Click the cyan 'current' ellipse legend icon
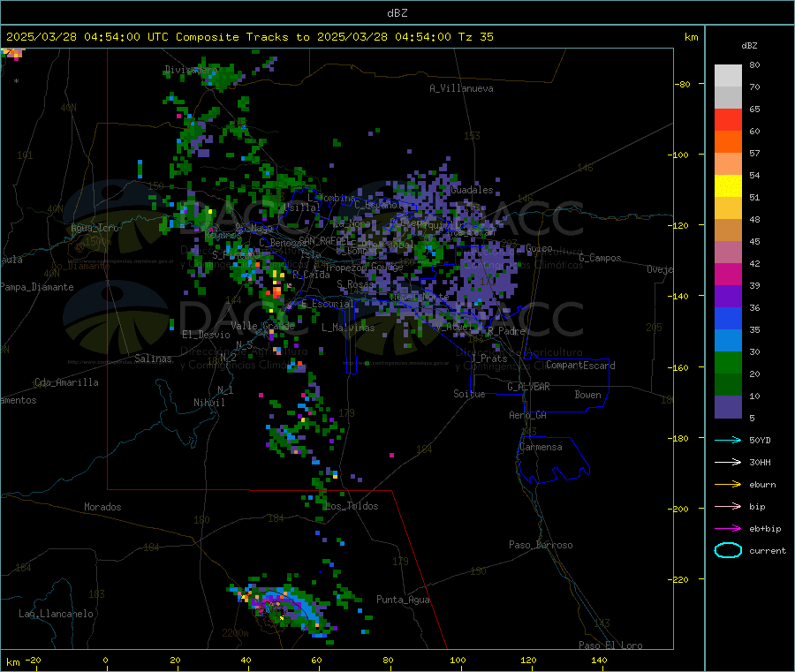 728,550
